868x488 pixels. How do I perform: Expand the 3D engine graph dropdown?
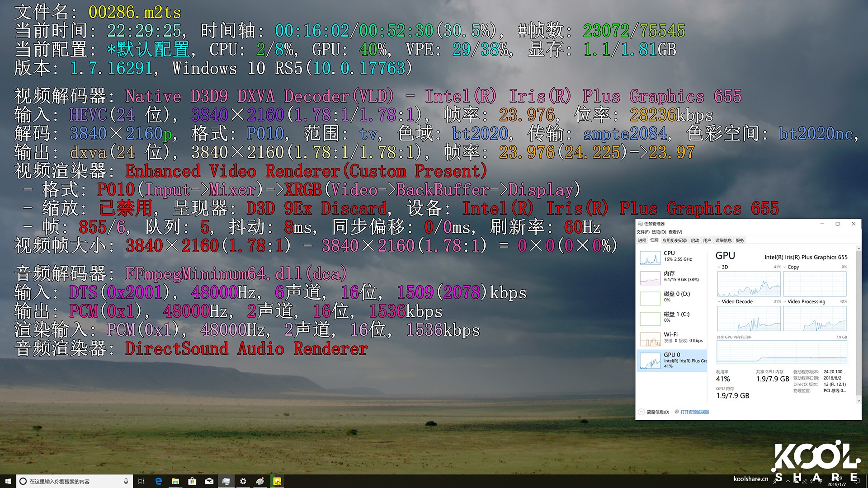pyautogui.click(x=719, y=267)
